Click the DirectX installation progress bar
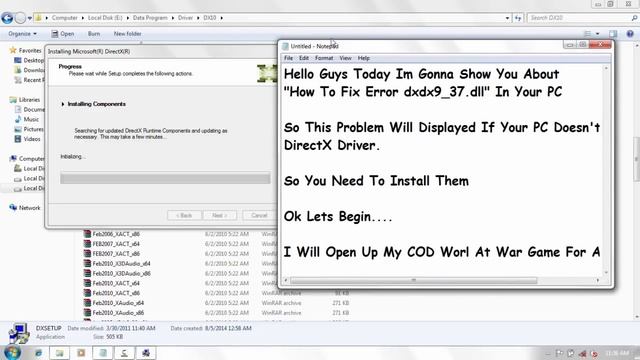 165,178
